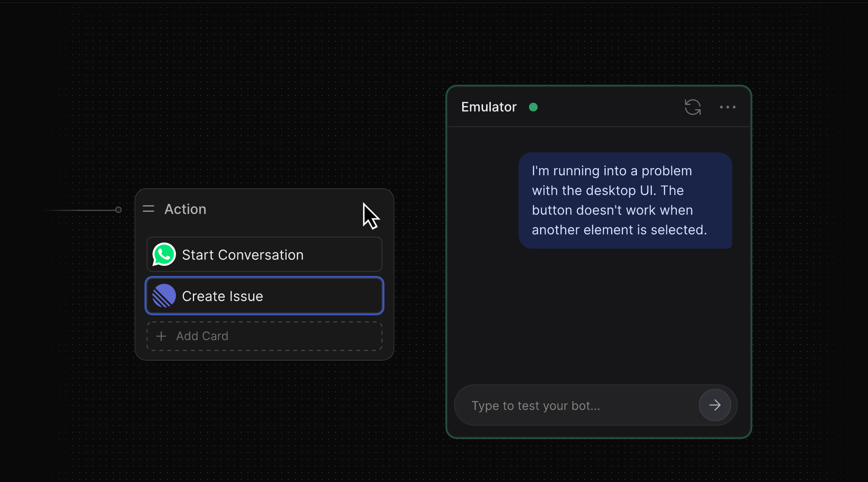
Task: Click the Action node input connector circle
Action: point(119,210)
